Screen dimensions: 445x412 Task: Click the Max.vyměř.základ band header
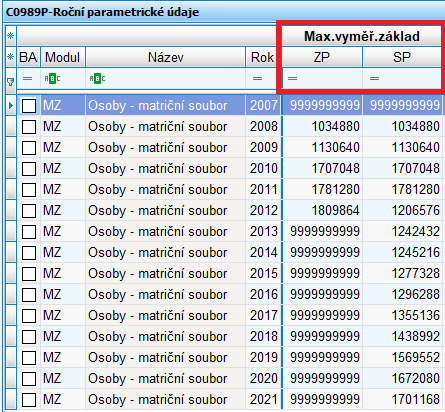(361, 36)
